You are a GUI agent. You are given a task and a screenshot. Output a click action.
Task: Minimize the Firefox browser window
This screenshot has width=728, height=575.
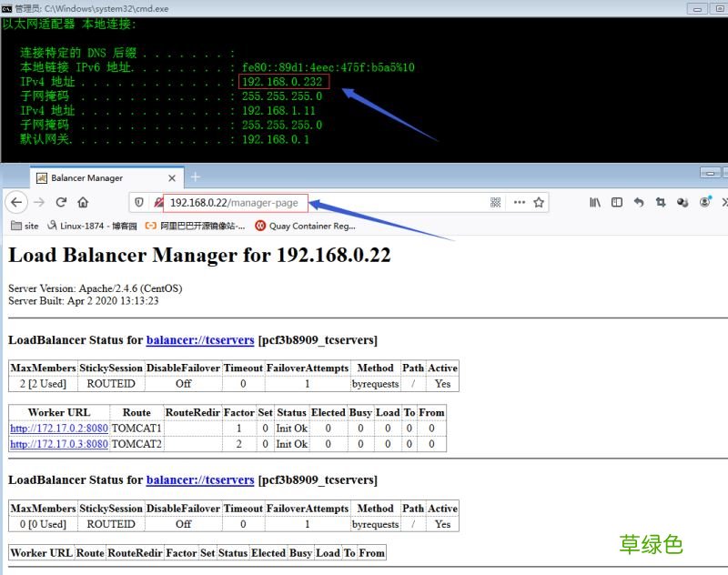711,173
